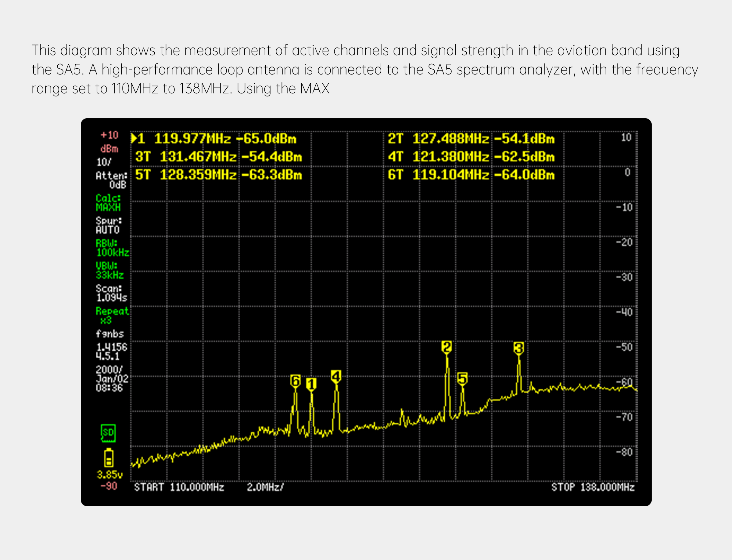Tap the Calc: MAXH setting label
The height and width of the screenshot is (560, 732).
point(108,203)
